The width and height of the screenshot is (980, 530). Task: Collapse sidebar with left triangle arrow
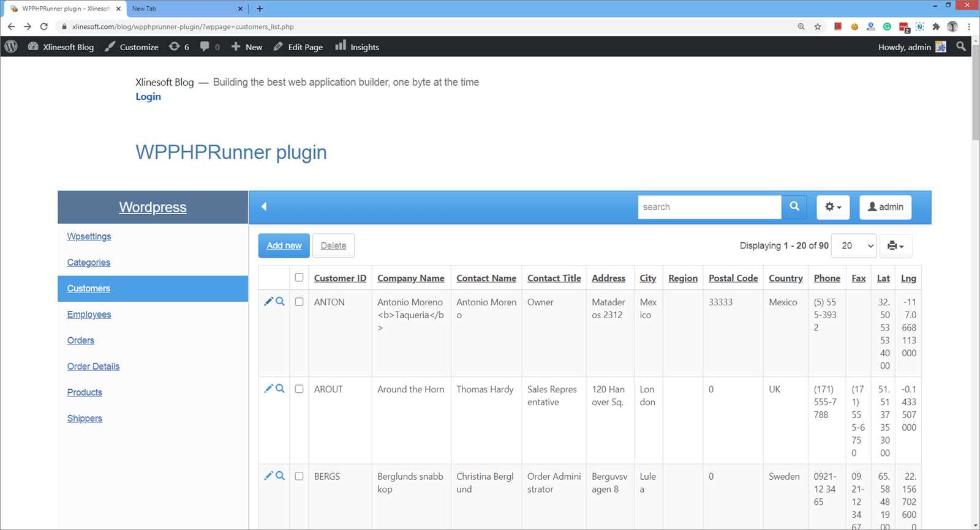[x=264, y=206]
